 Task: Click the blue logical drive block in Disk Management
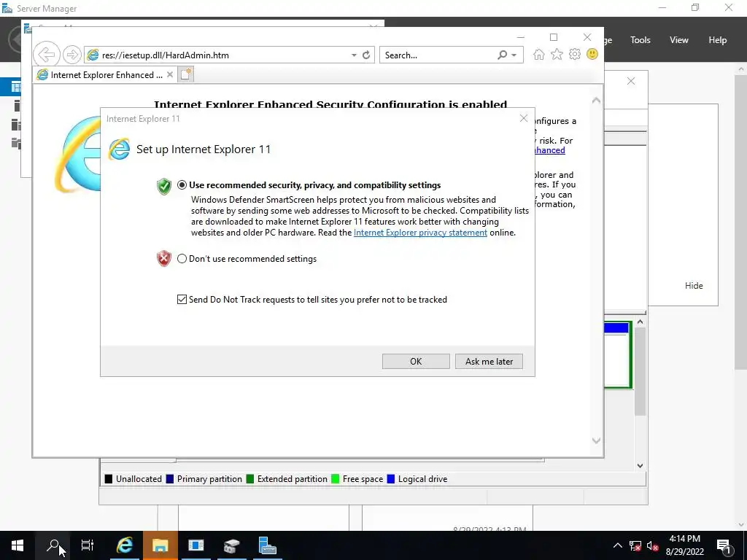pyautogui.click(x=616, y=327)
